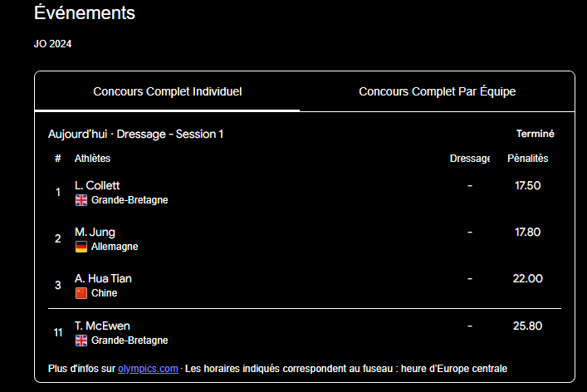
Task: Click the Dressage column header
Action: point(469,159)
